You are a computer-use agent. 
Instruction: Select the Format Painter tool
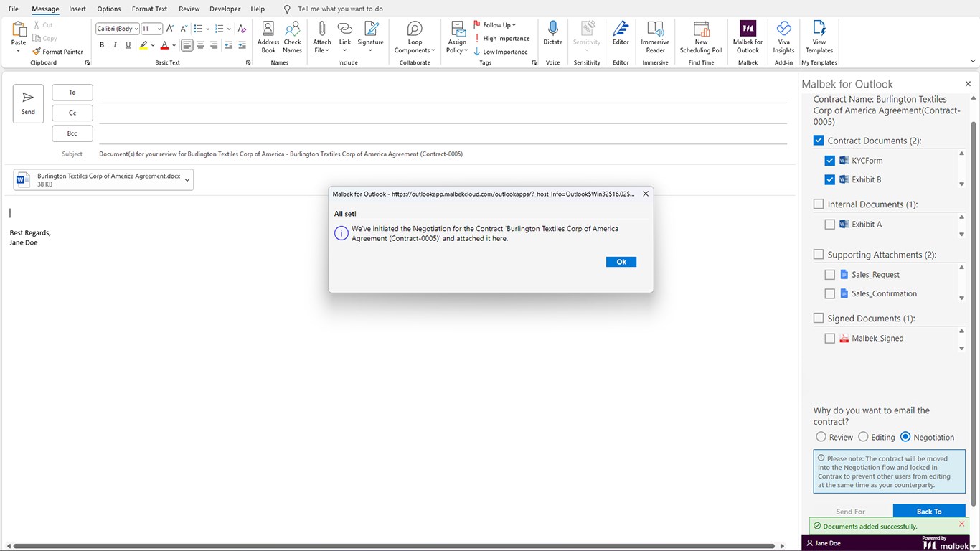coord(58,52)
